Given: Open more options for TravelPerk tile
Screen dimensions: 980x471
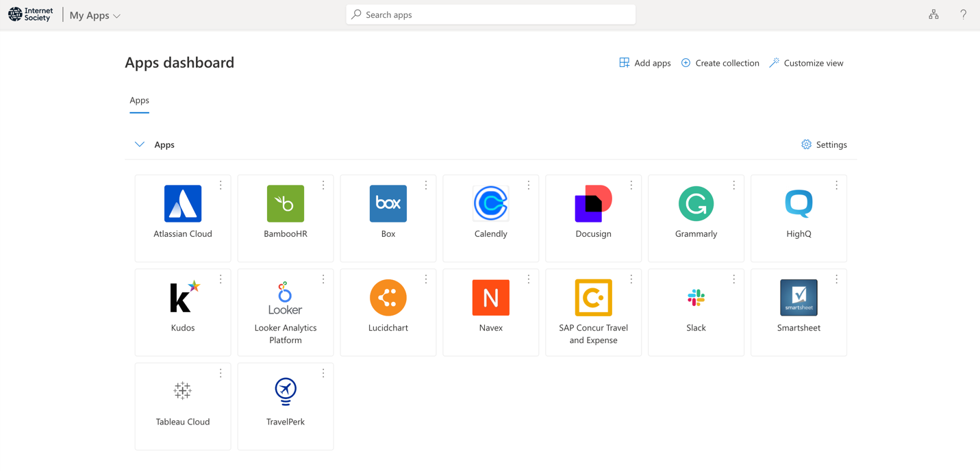Looking at the screenshot, I should (x=323, y=372).
